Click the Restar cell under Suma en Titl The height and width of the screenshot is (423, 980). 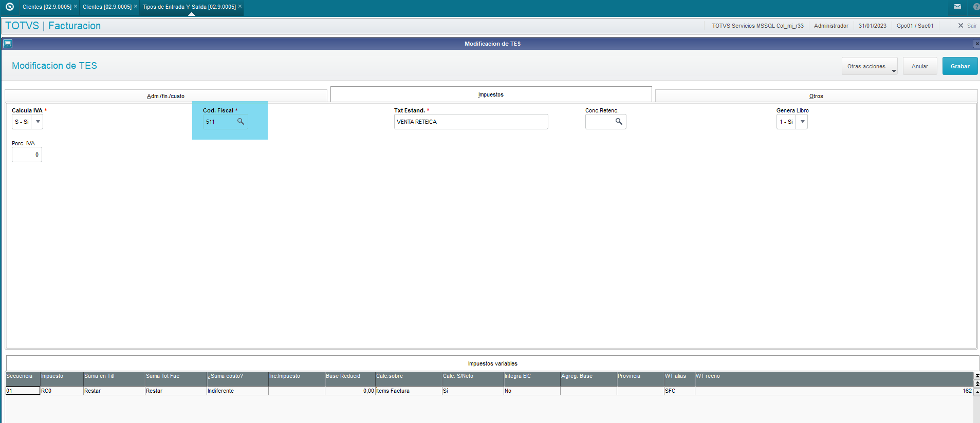click(114, 391)
